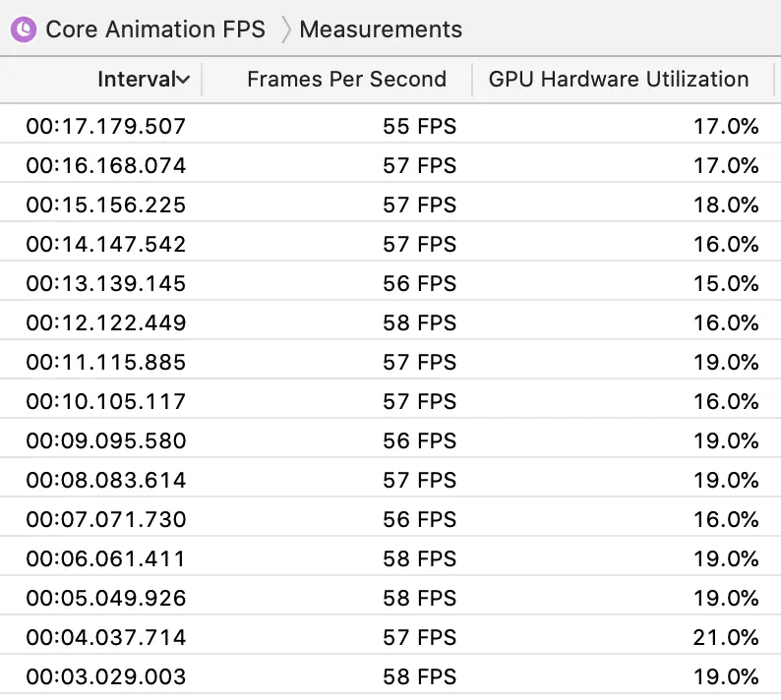Select the row at interval 00:13.139.145
The image size is (781, 700).
(x=106, y=283)
